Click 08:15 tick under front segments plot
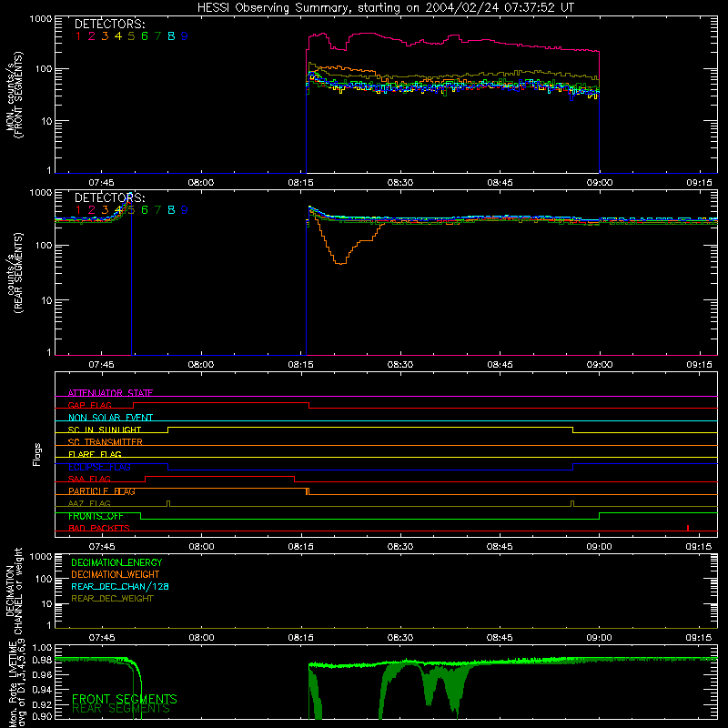The image size is (728, 728). pos(300,183)
